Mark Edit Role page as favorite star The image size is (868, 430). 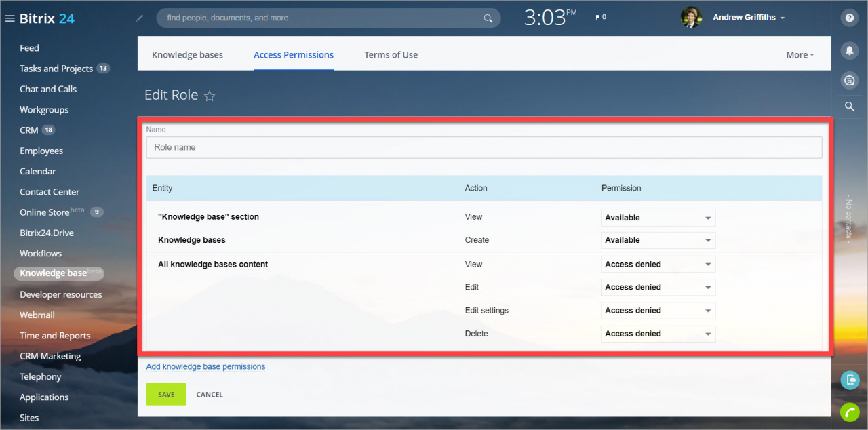210,96
